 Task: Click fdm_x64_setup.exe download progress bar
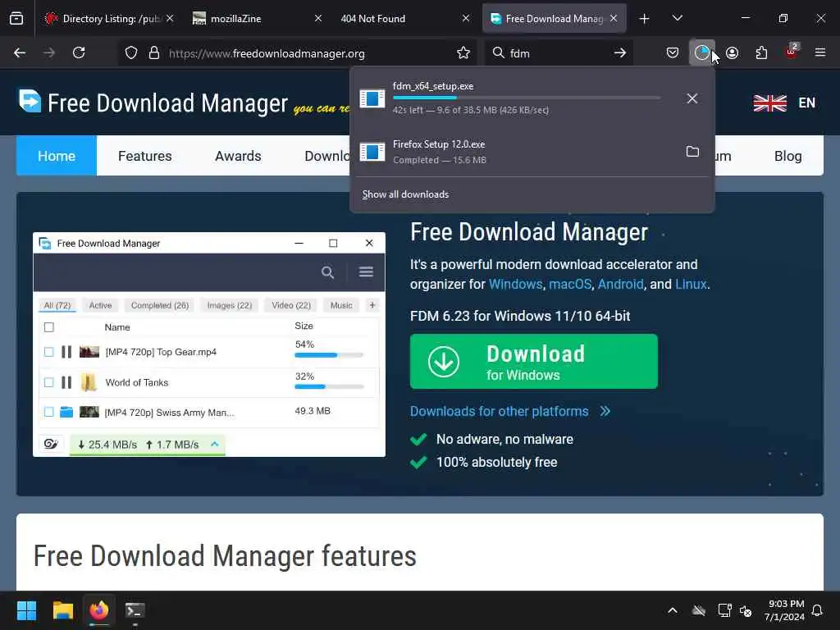point(526,98)
